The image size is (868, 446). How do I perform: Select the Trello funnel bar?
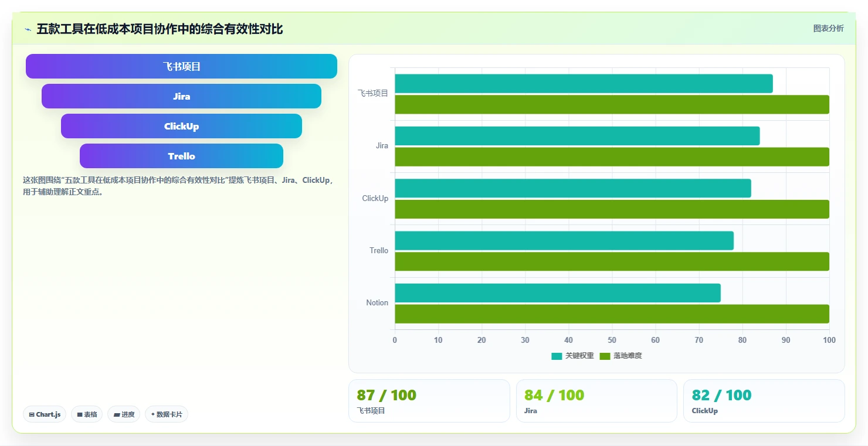[x=181, y=156]
